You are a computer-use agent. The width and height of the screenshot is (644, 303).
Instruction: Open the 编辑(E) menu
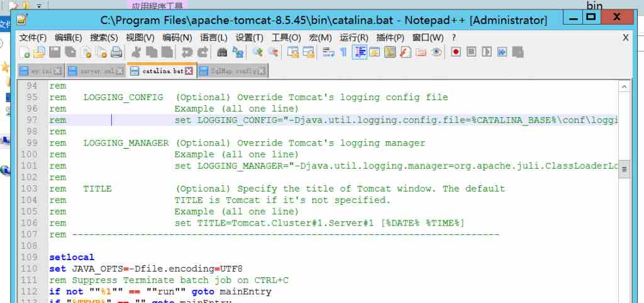pos(69,38)
